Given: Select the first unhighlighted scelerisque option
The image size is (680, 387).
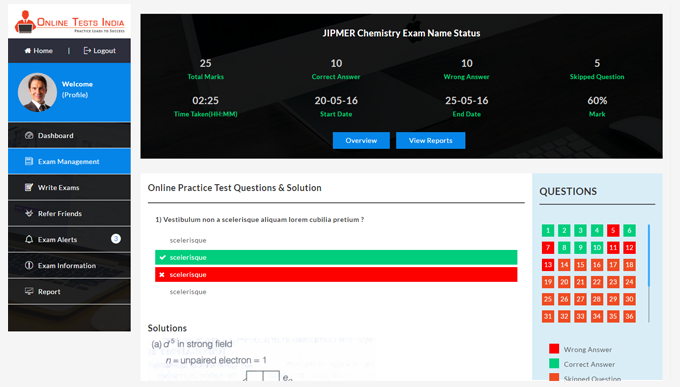Looking at the screenshot, I should pos(188,240).
